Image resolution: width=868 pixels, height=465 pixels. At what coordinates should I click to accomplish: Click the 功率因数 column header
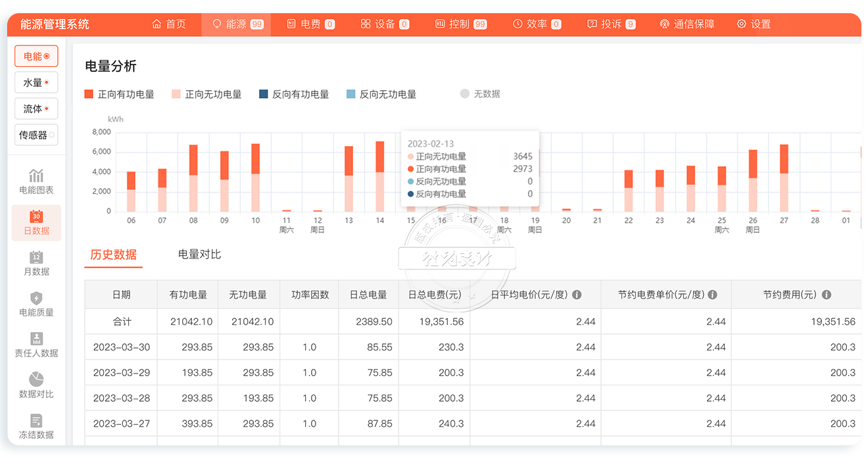coord(310,295)
